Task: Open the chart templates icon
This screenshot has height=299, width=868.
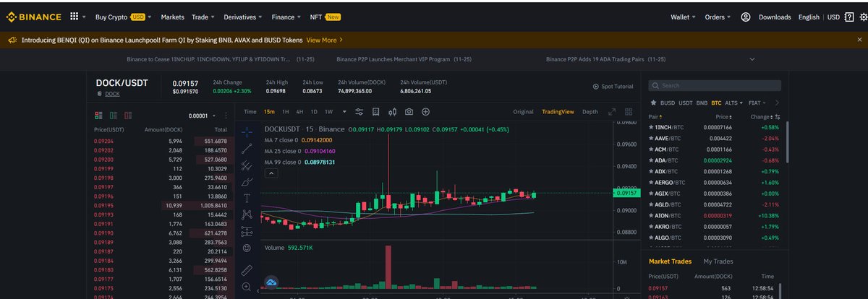Action: (x=376, y=112)
